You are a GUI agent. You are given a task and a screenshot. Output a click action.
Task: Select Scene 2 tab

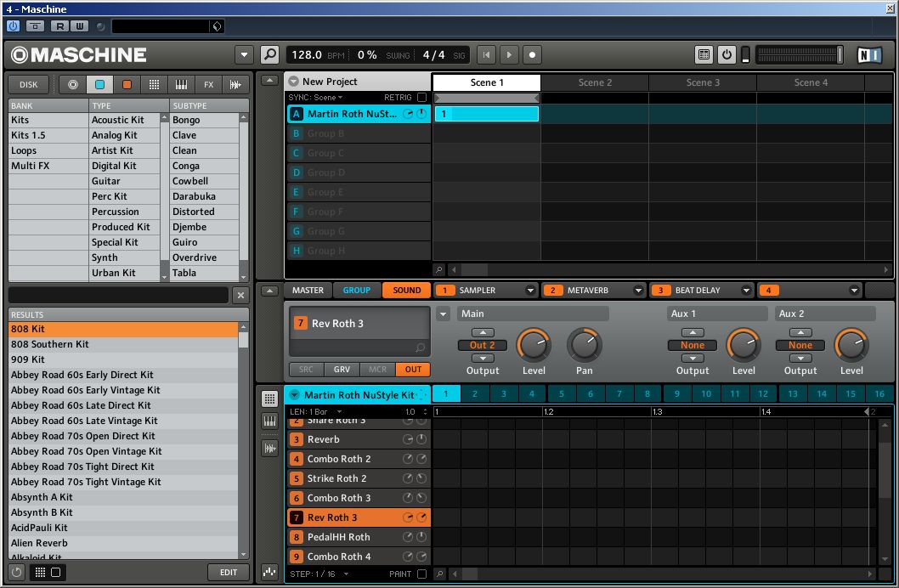click(595, 82)
